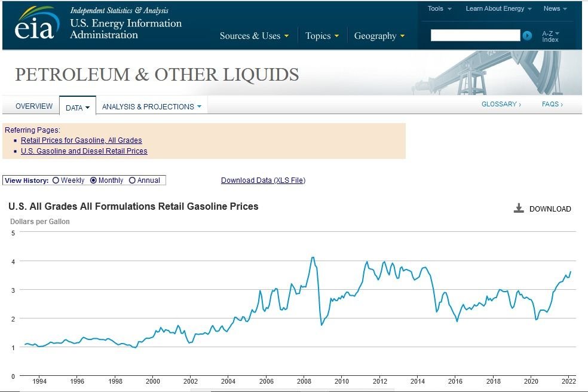Open the A-Z Index

(x=550, y=36)
